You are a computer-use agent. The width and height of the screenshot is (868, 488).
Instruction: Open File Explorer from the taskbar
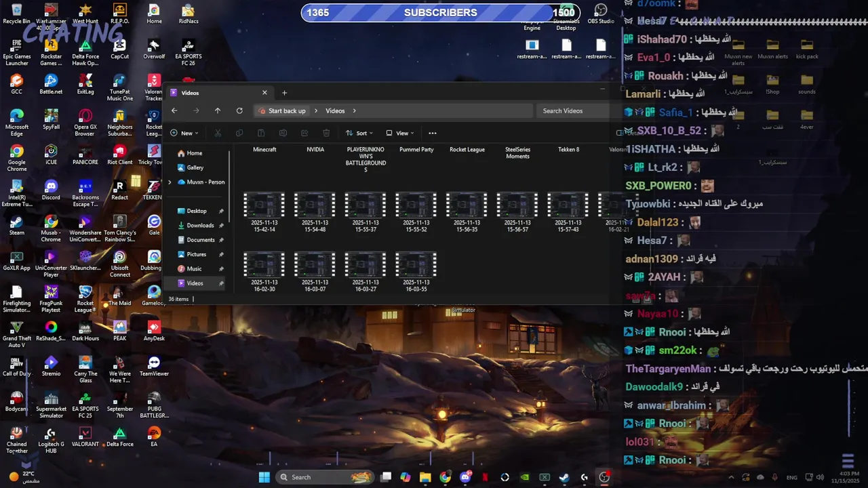425,477
